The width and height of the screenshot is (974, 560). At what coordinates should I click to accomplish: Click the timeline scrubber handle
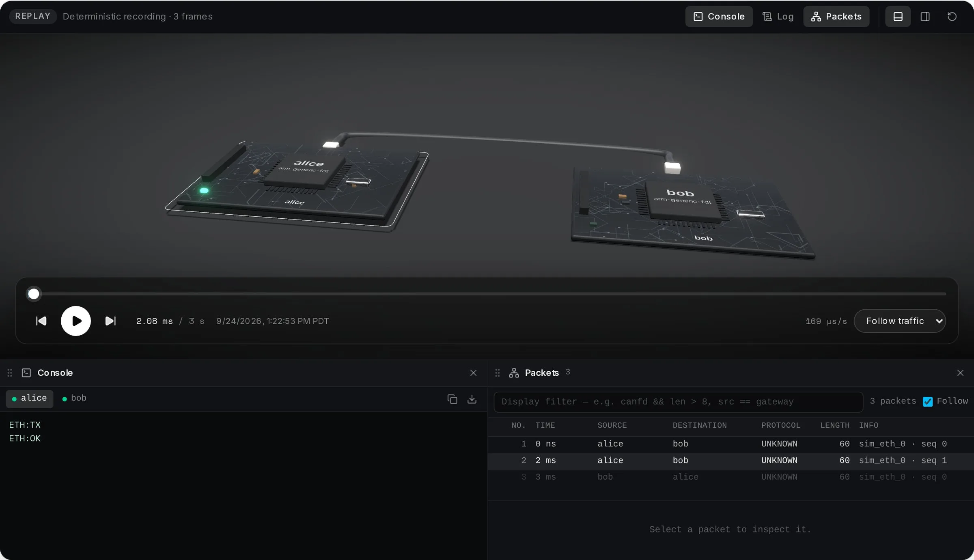tap(34, 294)
